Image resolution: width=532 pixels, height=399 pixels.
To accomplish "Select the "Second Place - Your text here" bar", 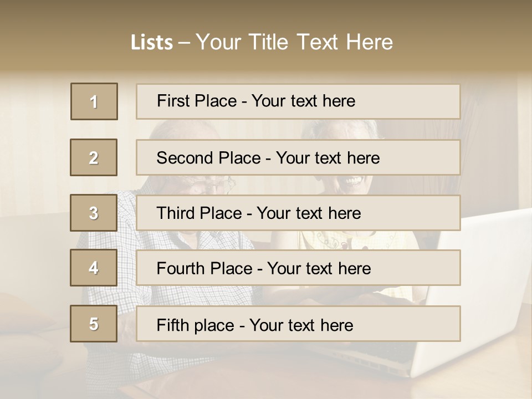I will click(298, 158).
